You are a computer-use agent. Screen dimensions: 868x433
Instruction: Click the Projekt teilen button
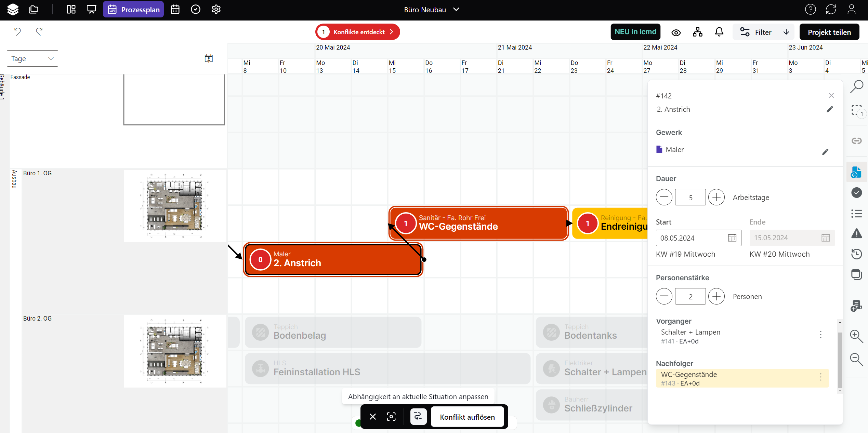(829, 32)
